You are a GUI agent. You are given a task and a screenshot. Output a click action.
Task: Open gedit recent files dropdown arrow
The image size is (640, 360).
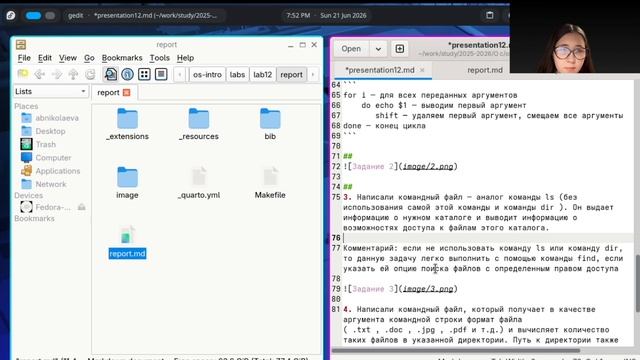click(x=378, y=49)
